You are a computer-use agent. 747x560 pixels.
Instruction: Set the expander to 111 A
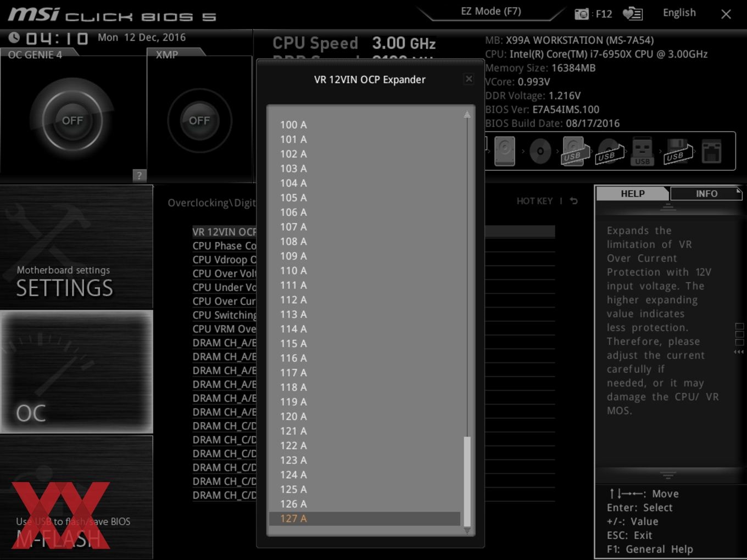(x=365, y=285)
